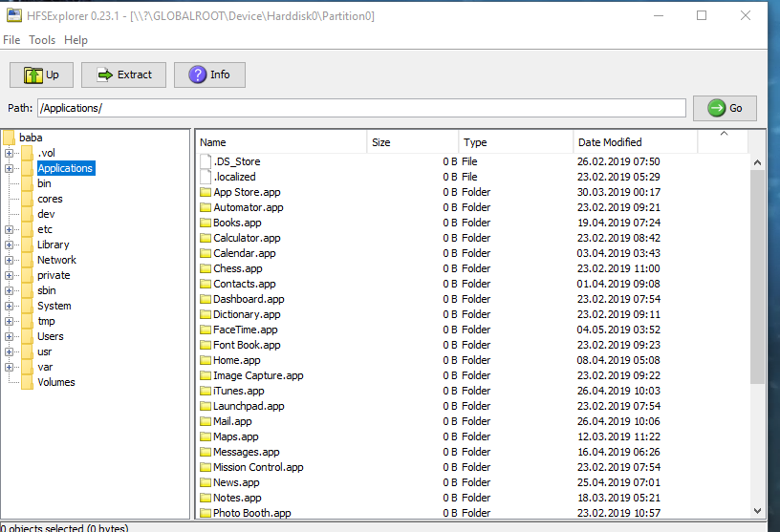Select the Chess.app folder icon
780x532 pixels.
click(206, 268)
